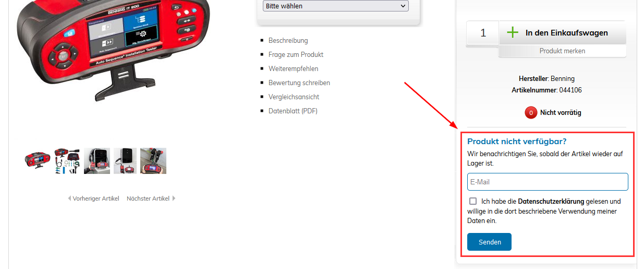Click the quantity field showing 1
The image size is (644, 269).
[x=483, y=33]
